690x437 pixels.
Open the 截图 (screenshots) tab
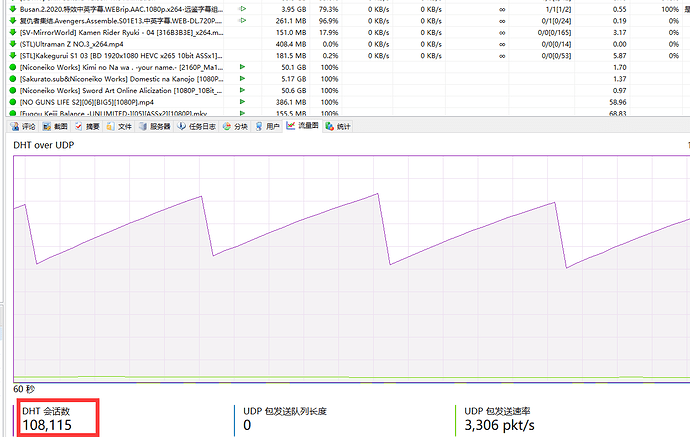(55, 126)
